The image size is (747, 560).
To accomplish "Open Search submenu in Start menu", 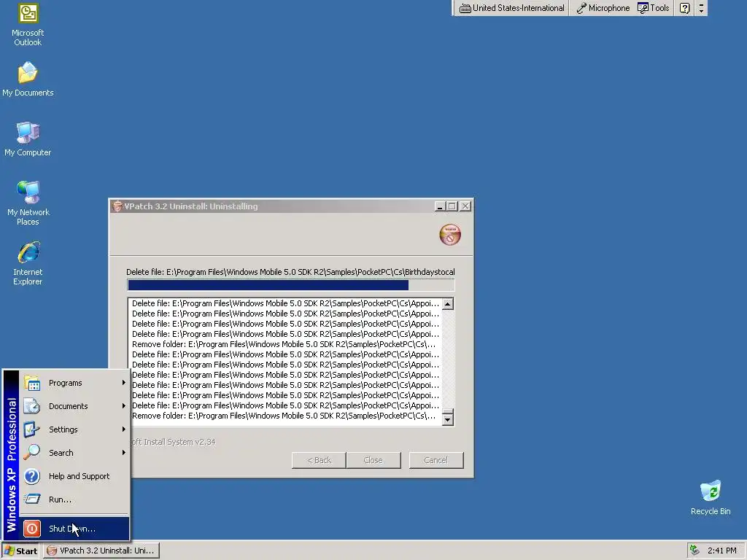I will click(x=74, y=453).
